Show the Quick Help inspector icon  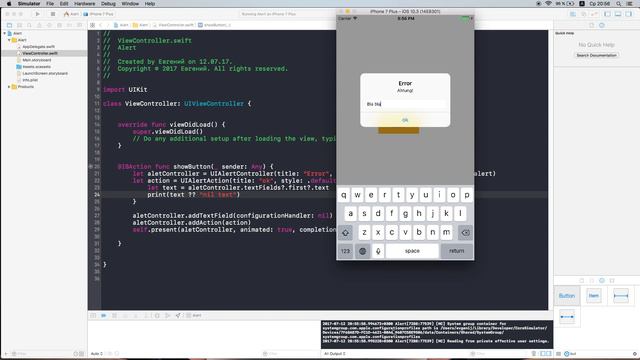(602, 25)
